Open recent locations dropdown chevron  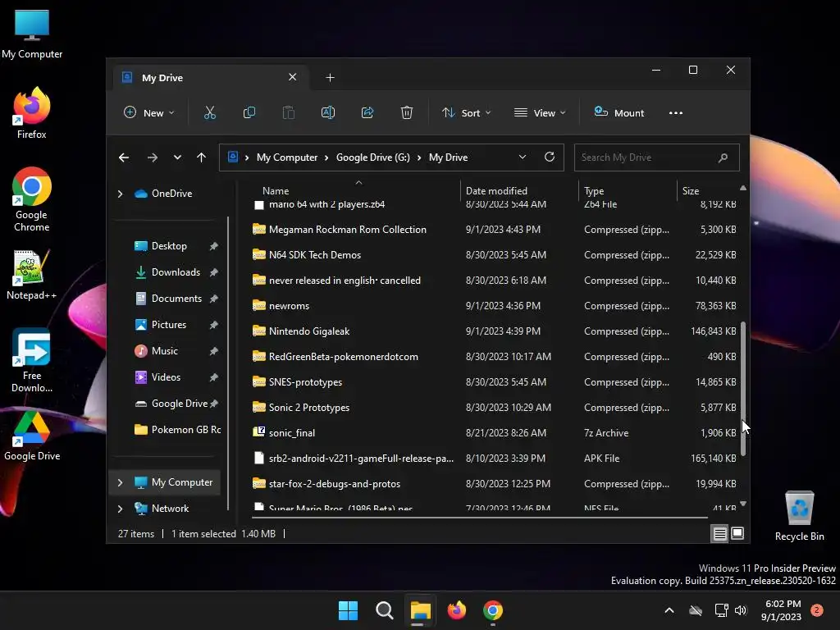(177, 157)
